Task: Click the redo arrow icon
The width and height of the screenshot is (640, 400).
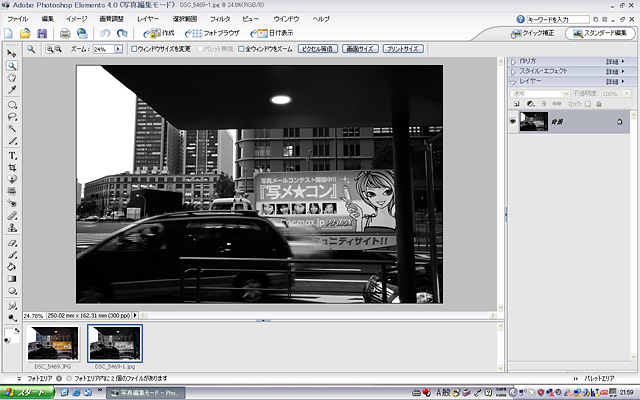Action: coord(122,33)
